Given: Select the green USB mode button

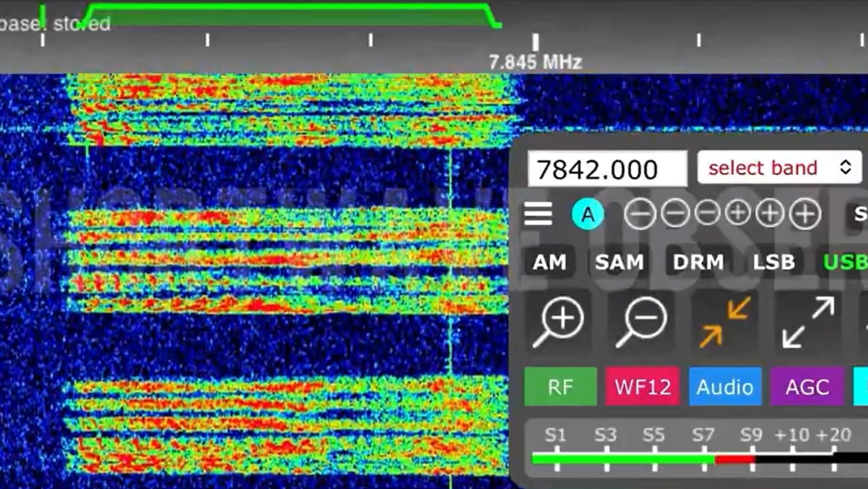Looking at the screenshot, I should 846,262.
